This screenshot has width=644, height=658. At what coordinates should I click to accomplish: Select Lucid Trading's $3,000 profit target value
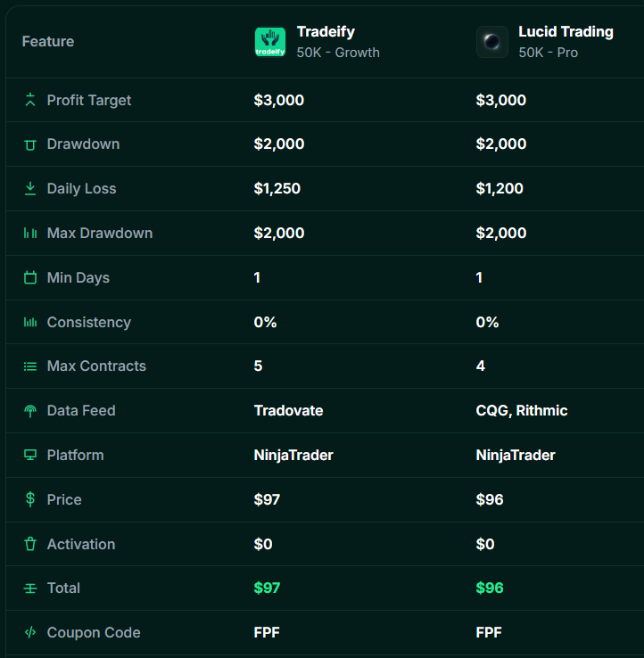point(501,100)
